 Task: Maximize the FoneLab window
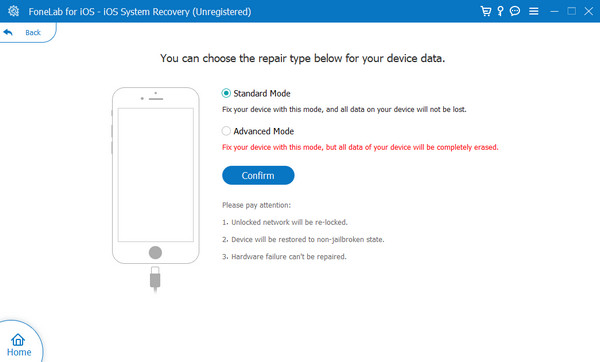[572, 11]
